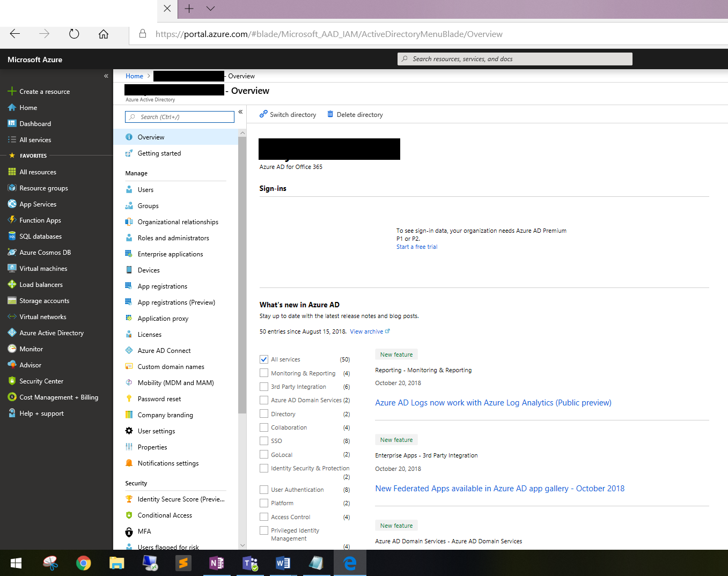Open the View archive link
The image size is (728, 576).
pos(366,331)
